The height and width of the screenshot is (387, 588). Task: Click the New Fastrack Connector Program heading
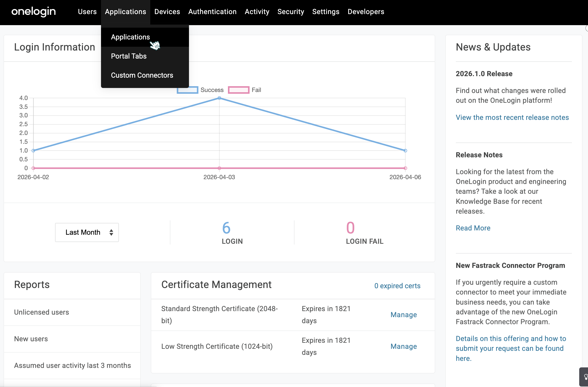(x=510, y=266)
